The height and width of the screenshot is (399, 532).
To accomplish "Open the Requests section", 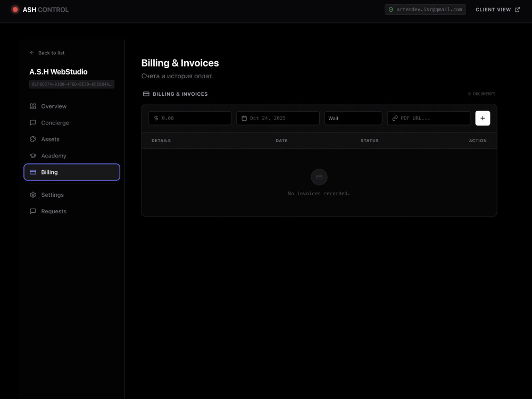I will coord(72,211).
